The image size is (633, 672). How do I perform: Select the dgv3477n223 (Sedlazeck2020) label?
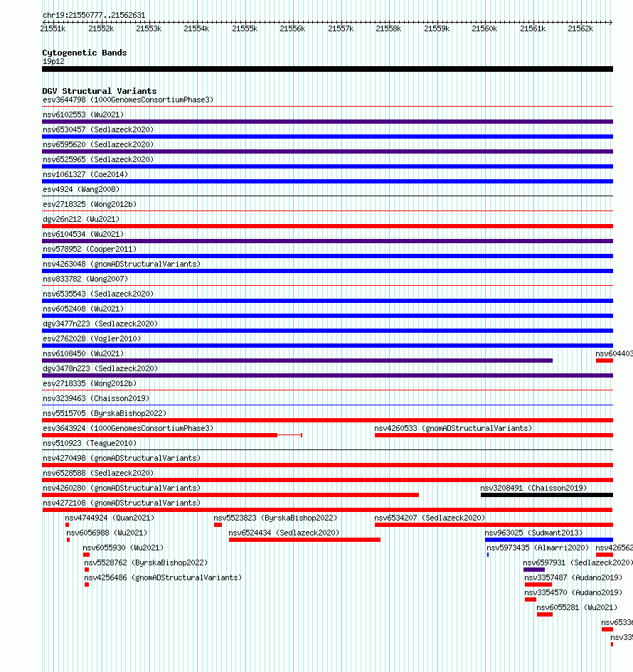[x=100, y=324]
